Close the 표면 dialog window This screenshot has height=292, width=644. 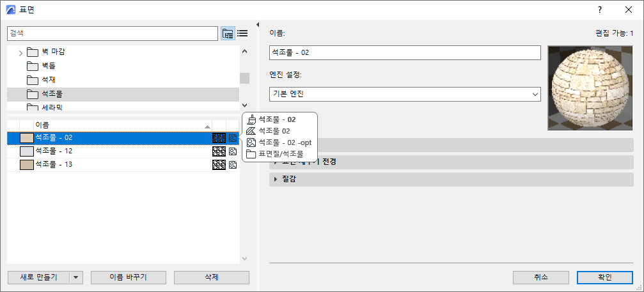coord(629,10)
